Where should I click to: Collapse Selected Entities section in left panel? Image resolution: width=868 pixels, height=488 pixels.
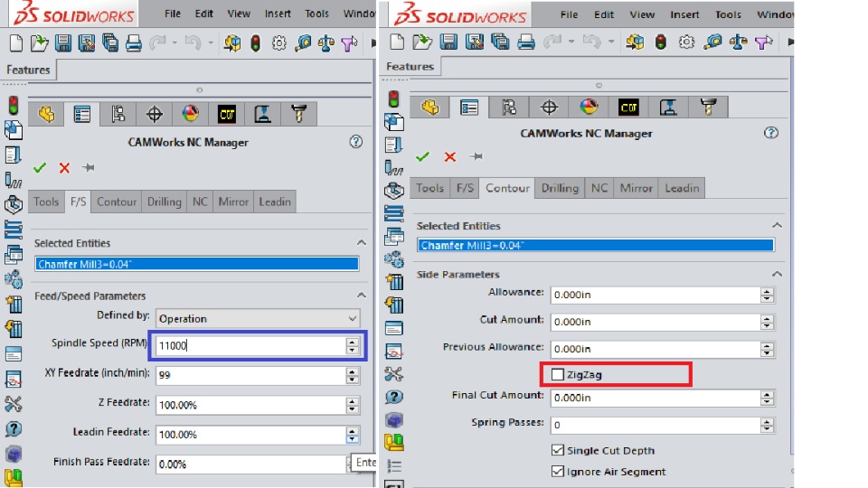click(x=362, y=242)
